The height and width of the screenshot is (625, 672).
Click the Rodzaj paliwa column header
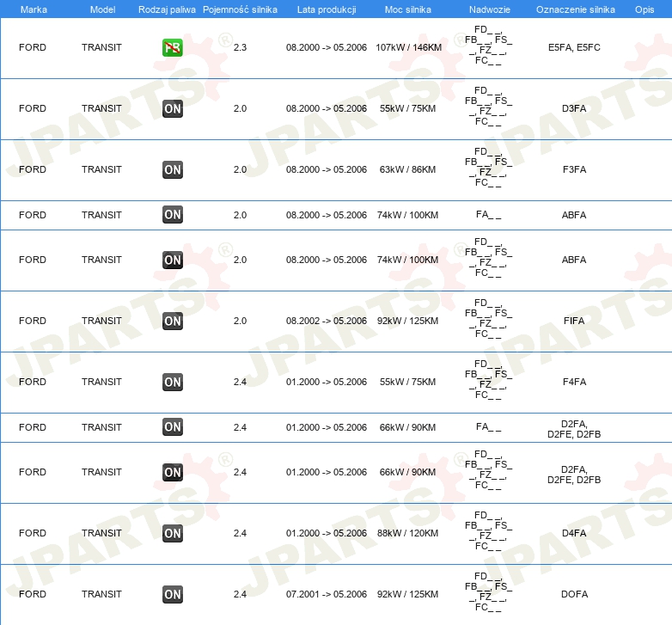167,9
